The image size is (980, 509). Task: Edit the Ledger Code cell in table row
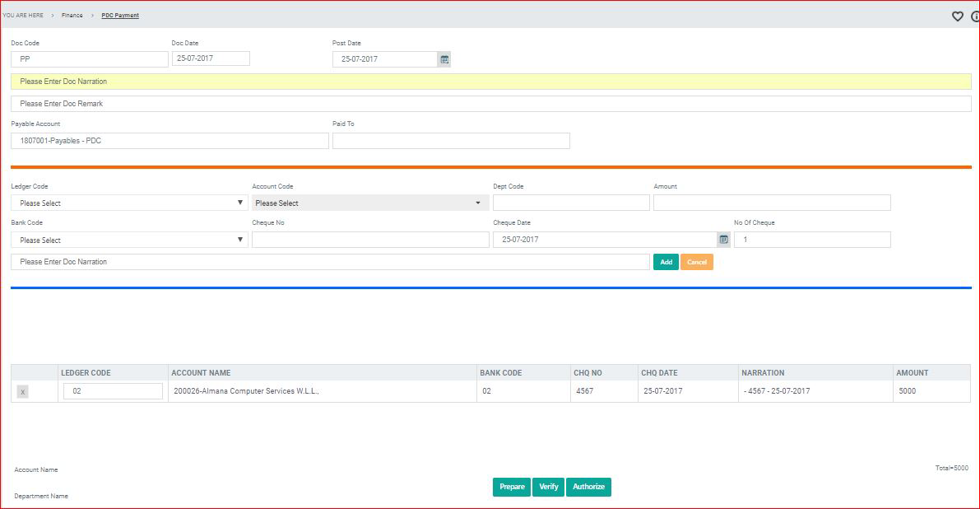[113, 391]
